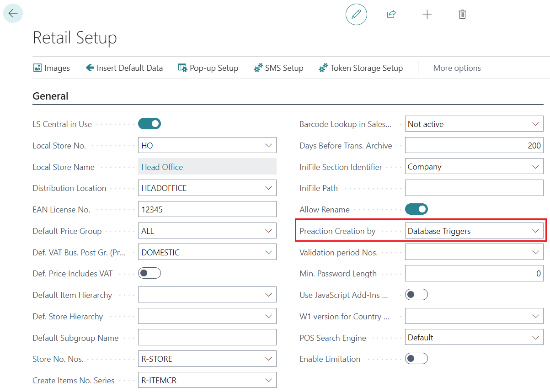Click More options link
The image size is (550, 392).
457,68
